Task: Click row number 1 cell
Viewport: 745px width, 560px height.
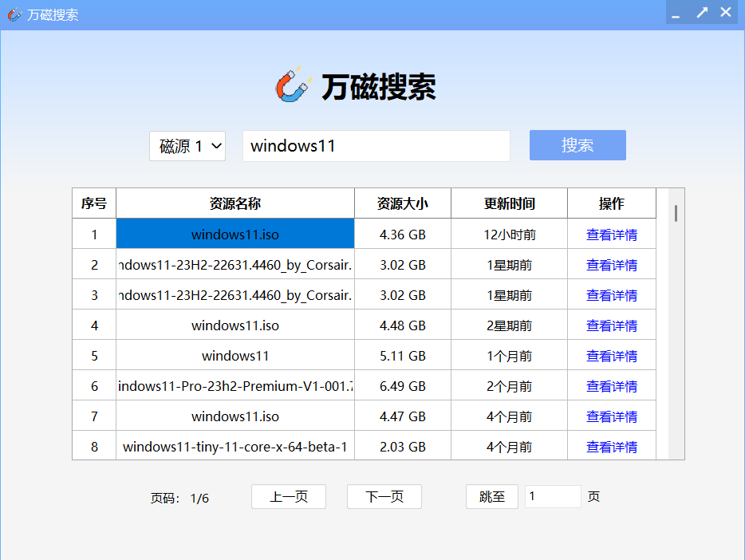Action: 94,234
